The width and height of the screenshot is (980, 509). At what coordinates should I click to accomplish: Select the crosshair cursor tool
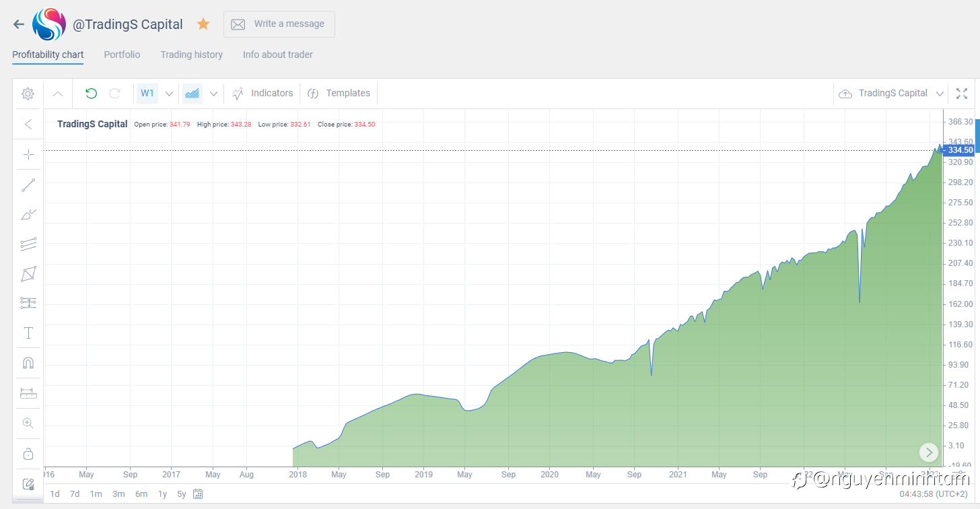tap(28, 155)
